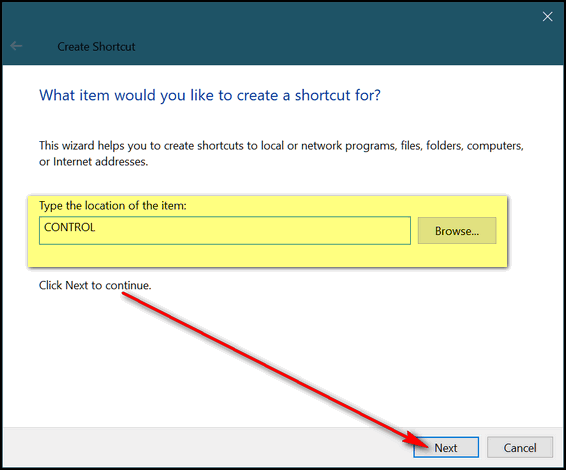Screen dimensions: 566x470
Task: Open the Browse... file picker
Action: click(x=457, y=231)
